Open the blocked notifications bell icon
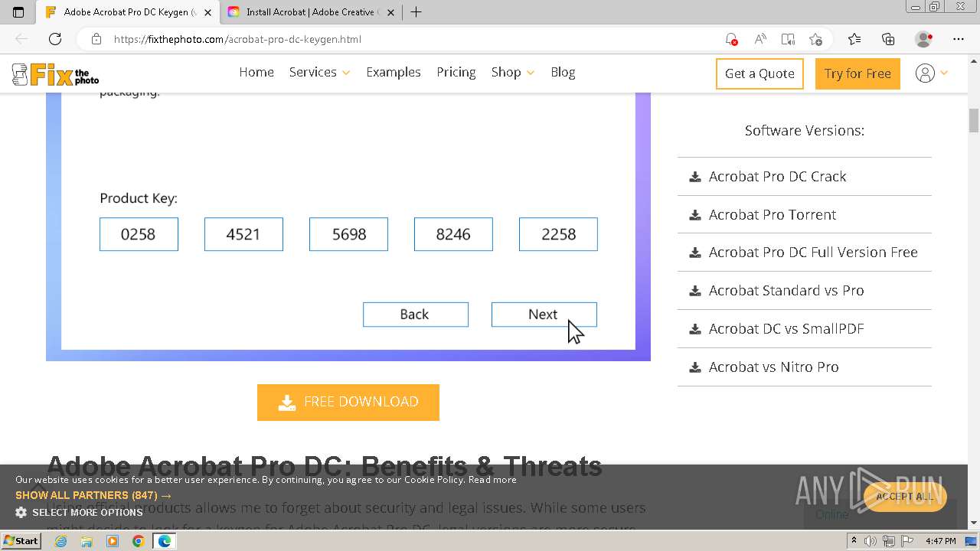 (731, 39)
